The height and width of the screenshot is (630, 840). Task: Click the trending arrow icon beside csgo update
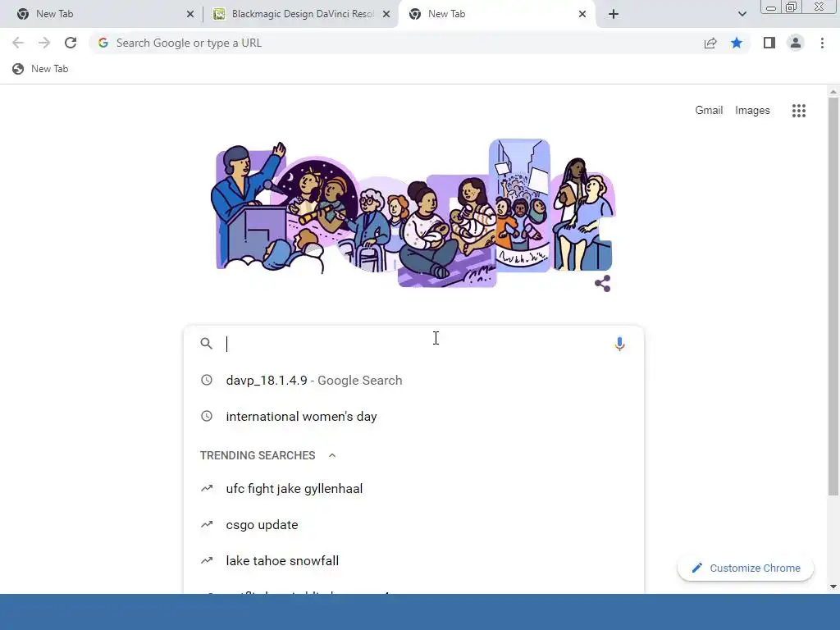click(206, 524)
